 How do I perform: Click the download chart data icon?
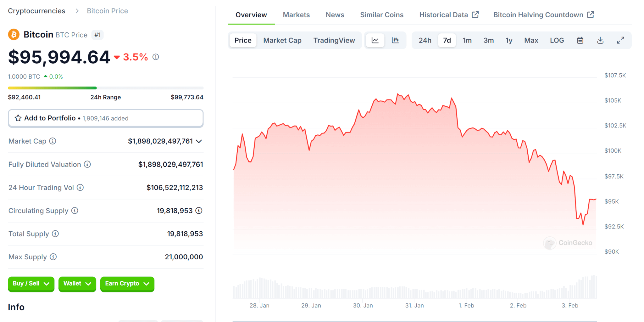600,40
